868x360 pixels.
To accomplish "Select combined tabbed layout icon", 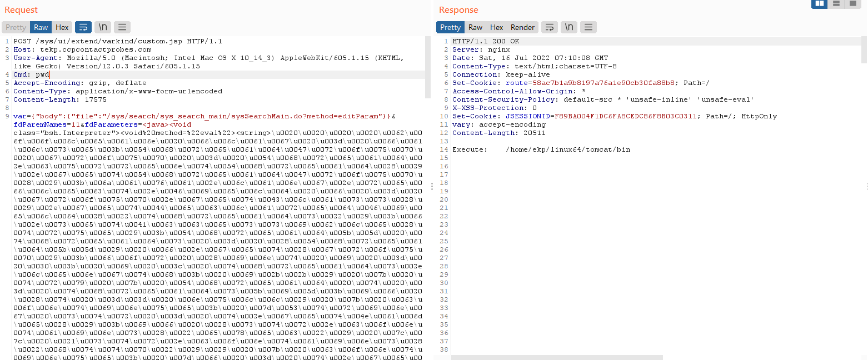I will pos(852,4).
